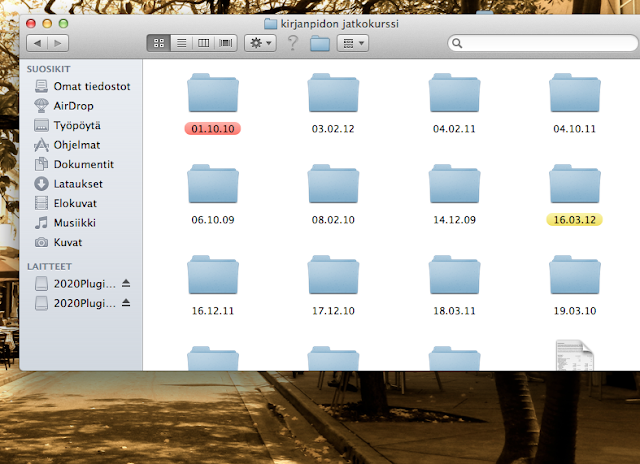This screenshot has width=640, height=464.
Task: Minimize the Finder window
Action: [47, 24]
